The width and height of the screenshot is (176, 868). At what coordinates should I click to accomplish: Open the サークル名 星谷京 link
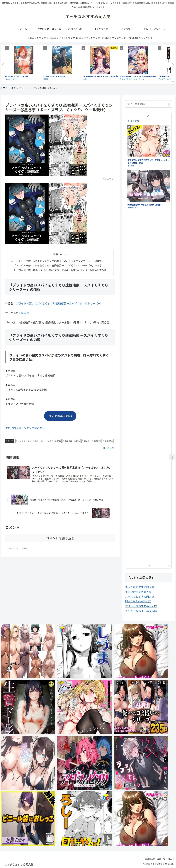pyautogui.click(x=25, y=313)
